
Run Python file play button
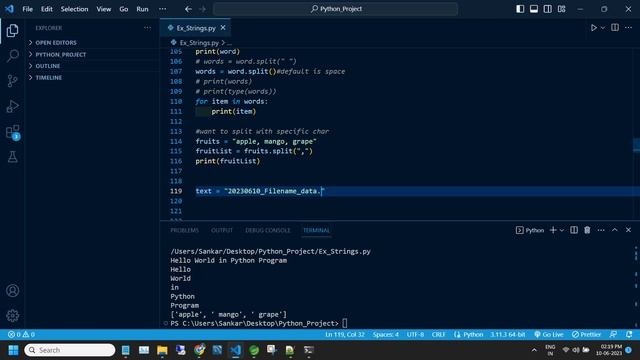(593, 28)
